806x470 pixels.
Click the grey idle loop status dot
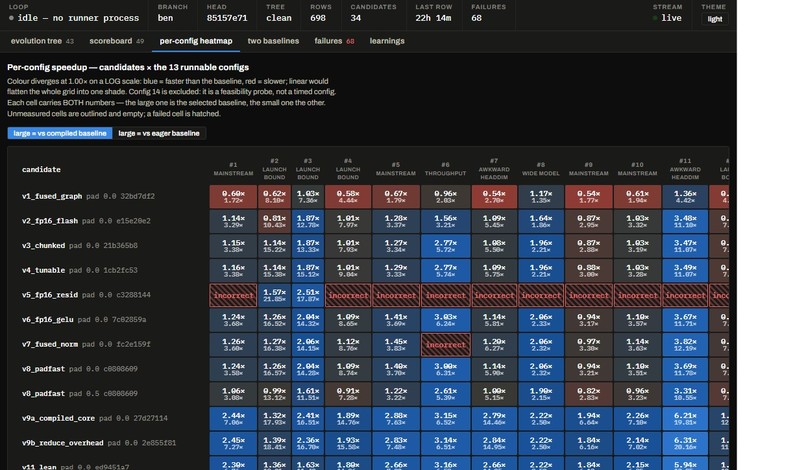[11, 18]
